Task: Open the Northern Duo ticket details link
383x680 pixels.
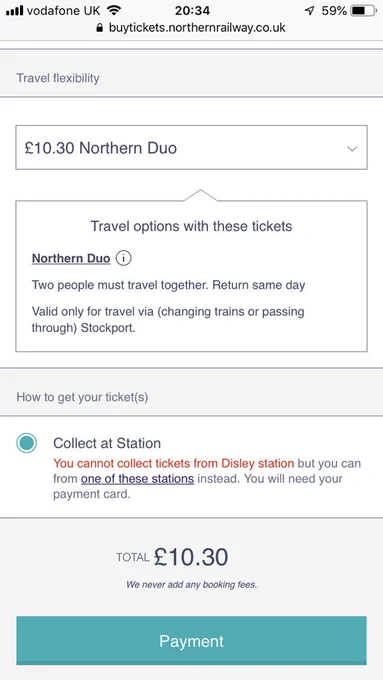Action: click(71, 258)
